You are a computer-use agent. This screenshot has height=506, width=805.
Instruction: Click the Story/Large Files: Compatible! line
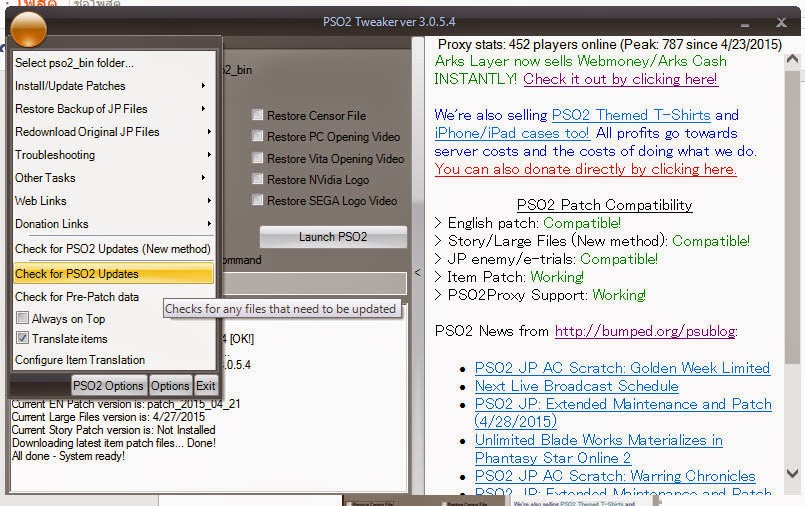click(x=592, y=241)
